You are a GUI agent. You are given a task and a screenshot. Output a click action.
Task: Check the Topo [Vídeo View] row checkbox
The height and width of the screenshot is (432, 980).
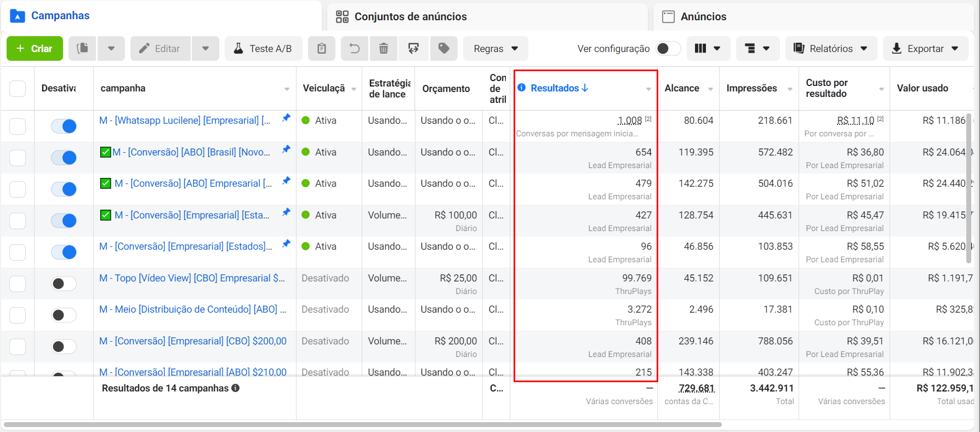tap(18, 284)
